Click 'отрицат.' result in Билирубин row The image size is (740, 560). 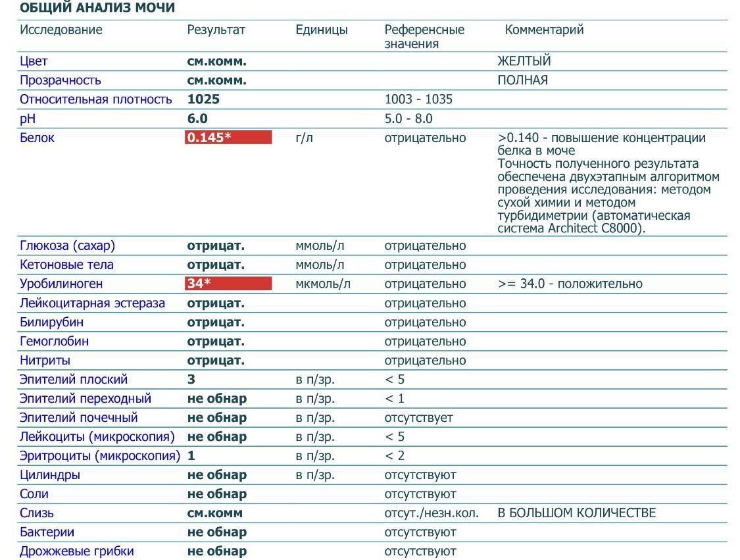216,322
